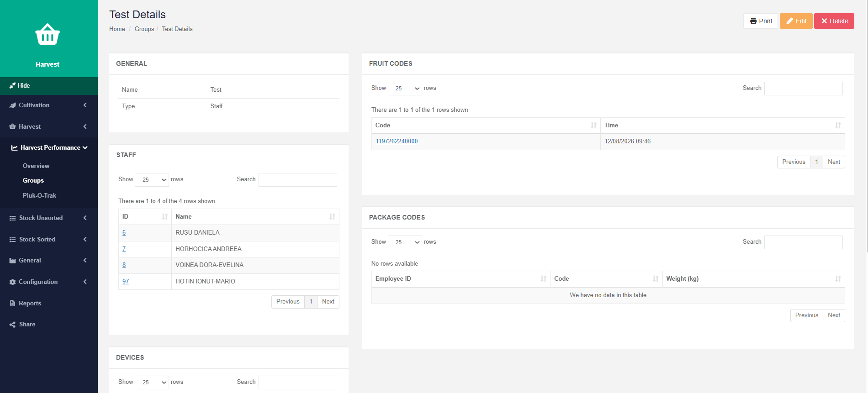Sort Staff table by Name column
This screenshot has width=868, height=393.
(255, 217)
